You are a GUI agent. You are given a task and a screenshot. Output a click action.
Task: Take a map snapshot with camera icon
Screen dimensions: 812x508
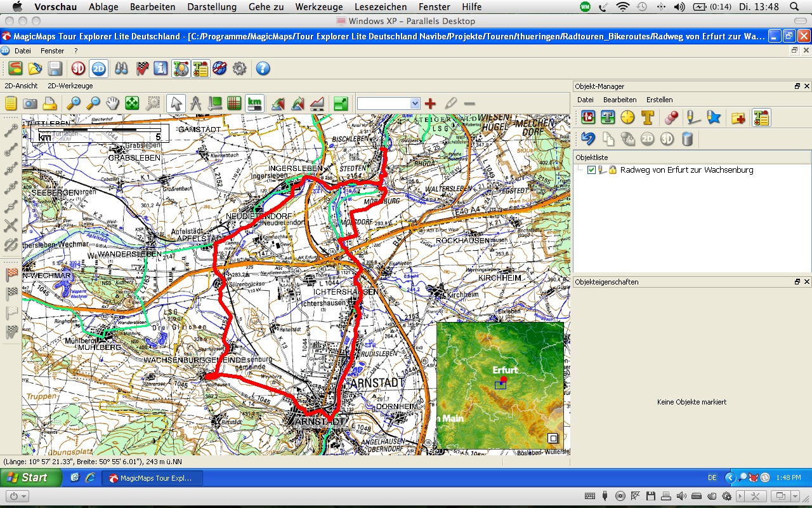pyautogui.click(x=30, y=104)
